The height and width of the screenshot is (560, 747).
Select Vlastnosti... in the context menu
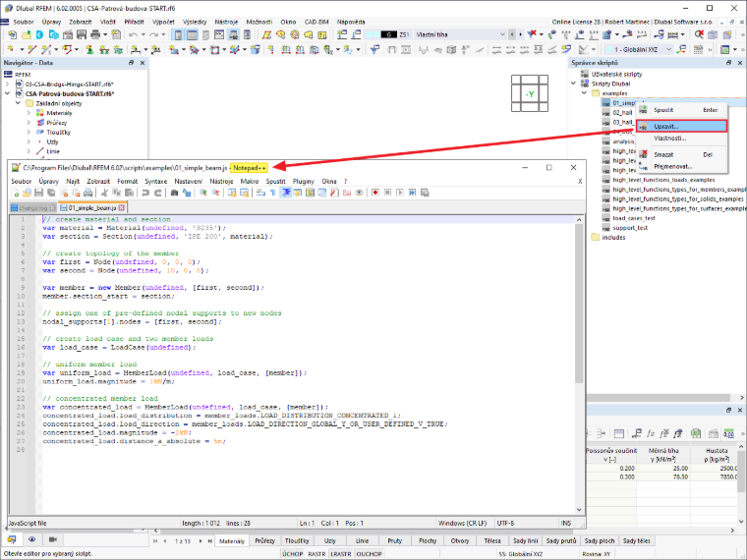tap(682, 139)
